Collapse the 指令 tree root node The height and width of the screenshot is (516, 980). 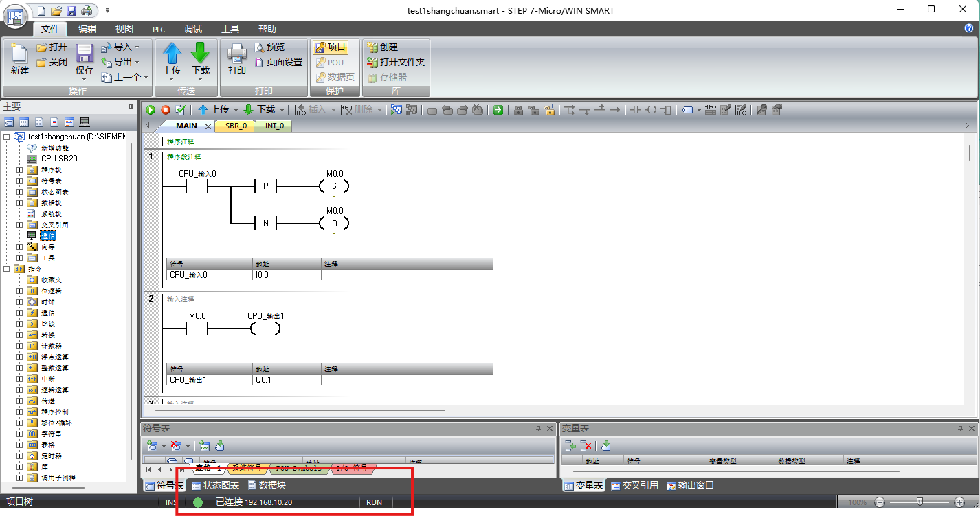[x=7, y=269]
